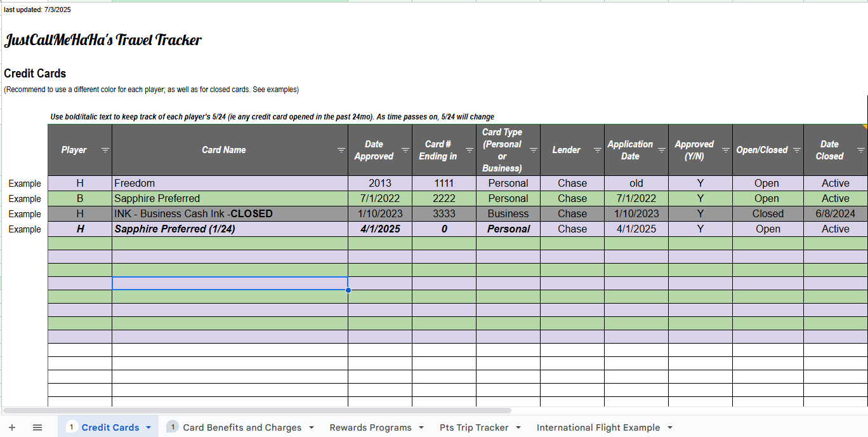Select the JustCallMeHaHa's Travel Tracker title
The image size is (868, 437).
pyautogui.click(x=103, y=41)
